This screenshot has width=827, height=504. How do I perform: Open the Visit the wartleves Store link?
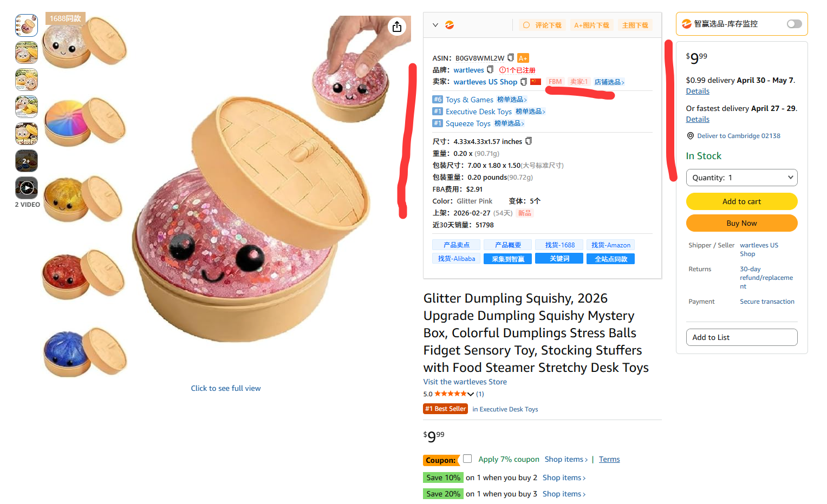465,382
